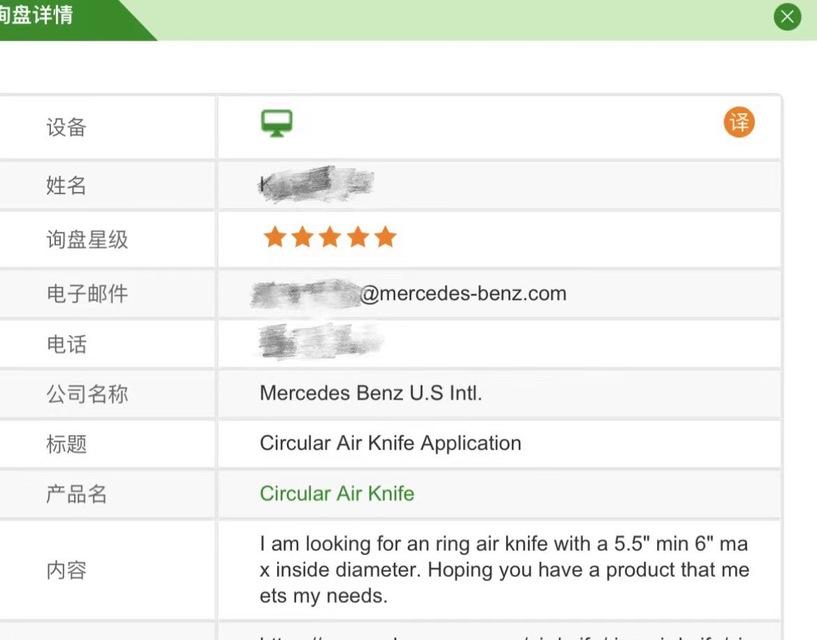
Task: Close the inquiry details dialog
Action: pyautogui.click(x=787, y=17)
